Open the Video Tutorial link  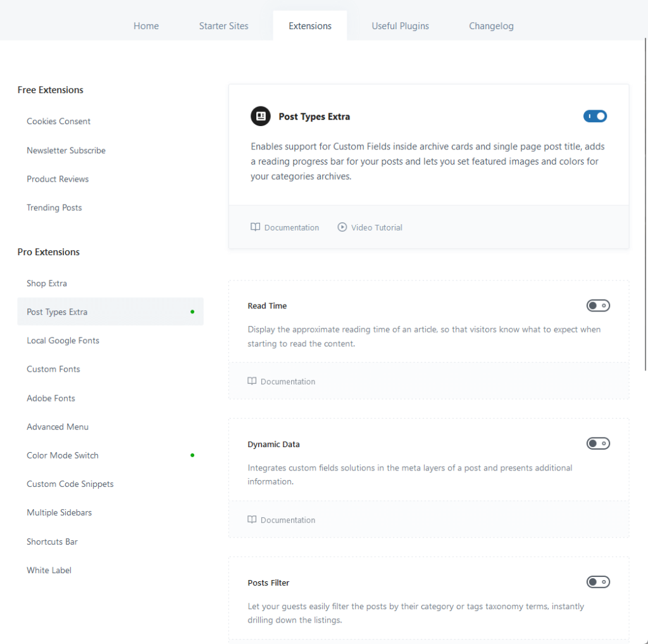(x=370, y=227)
